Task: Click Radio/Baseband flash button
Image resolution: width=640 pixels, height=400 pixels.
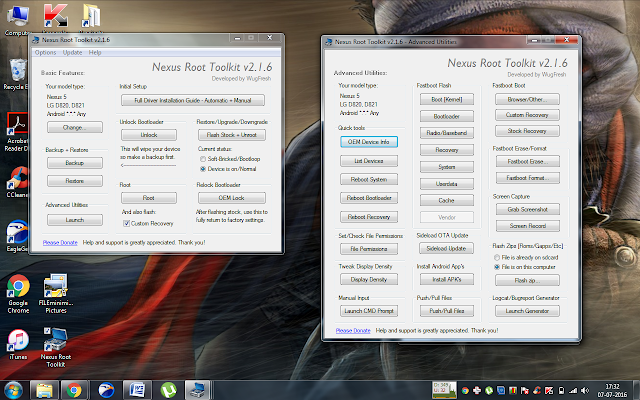Action: point(447,133)
